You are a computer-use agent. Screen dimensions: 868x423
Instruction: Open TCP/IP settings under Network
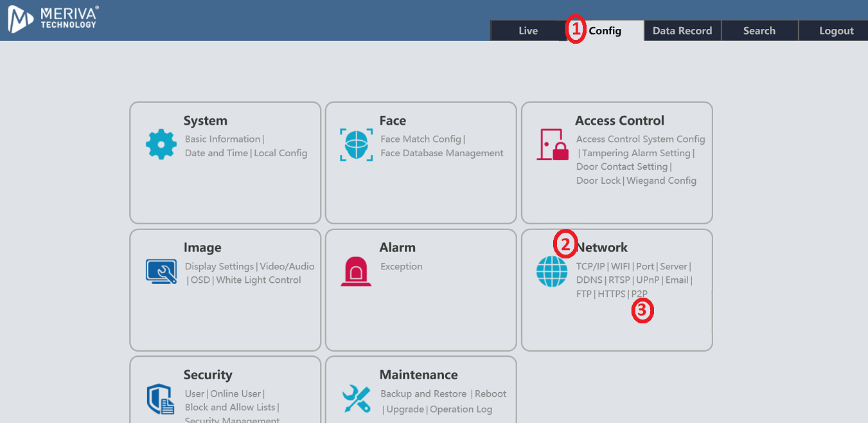(x=590, y=266)
